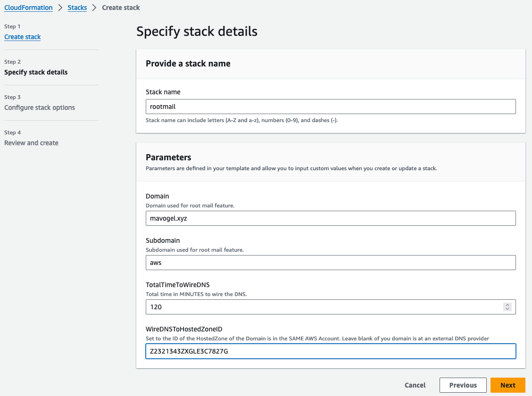
Task: Open the CloudFormation breadcrumb link
Action: click(28, 8)
